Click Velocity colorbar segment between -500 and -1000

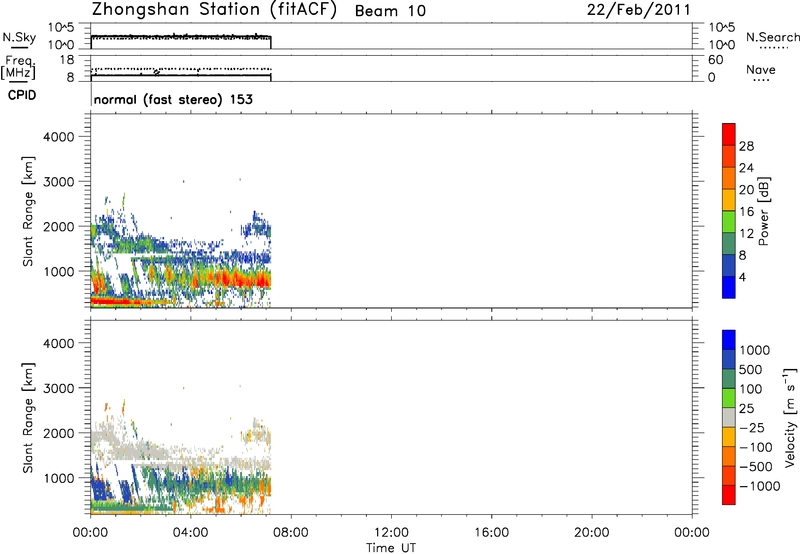pyautogui.click(x=729, y=475)
